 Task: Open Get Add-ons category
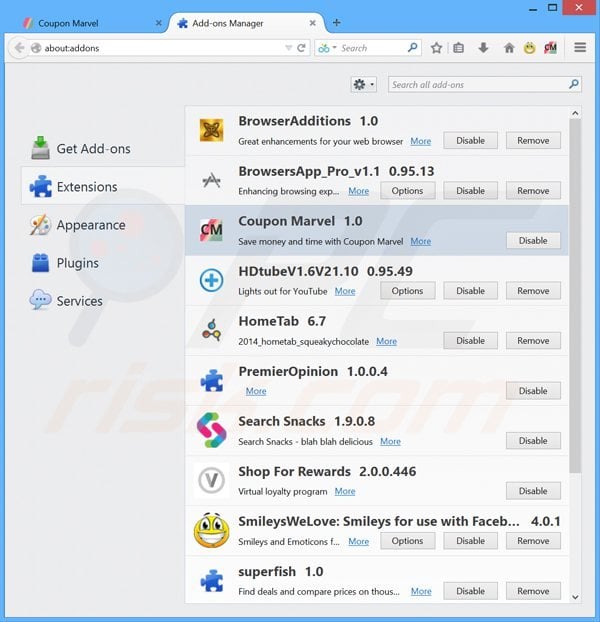(102, 149)
